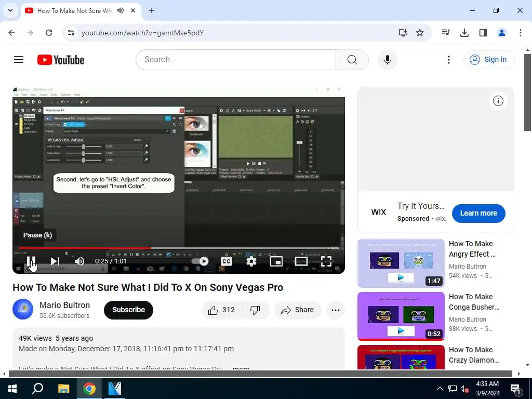This screenshot has width=532, height=399.
Task: Open the player settings gear
Action: click(x=251, y=261)
